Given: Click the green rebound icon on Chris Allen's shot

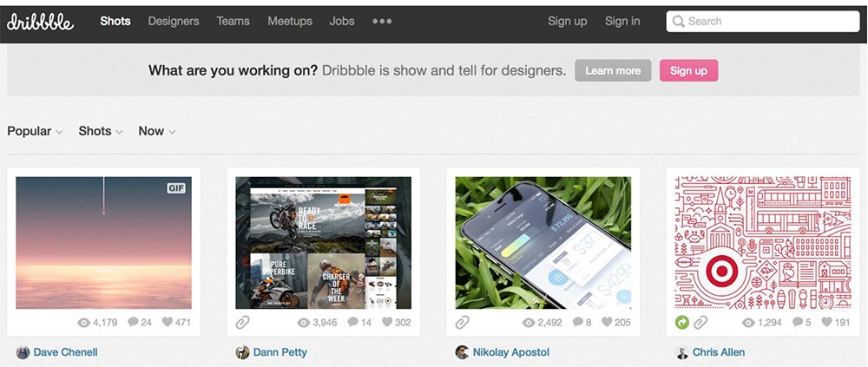Looking at the screenshot, I should tap(682, 322).
